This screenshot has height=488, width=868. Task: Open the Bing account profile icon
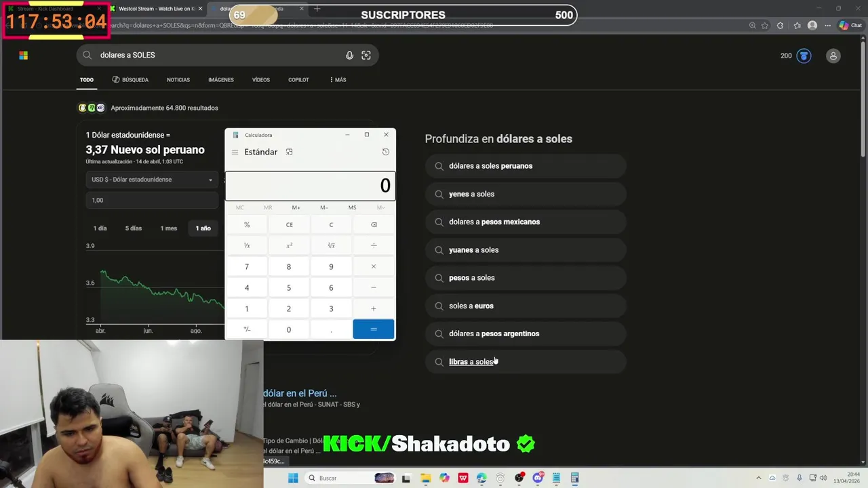coord(833,56)
